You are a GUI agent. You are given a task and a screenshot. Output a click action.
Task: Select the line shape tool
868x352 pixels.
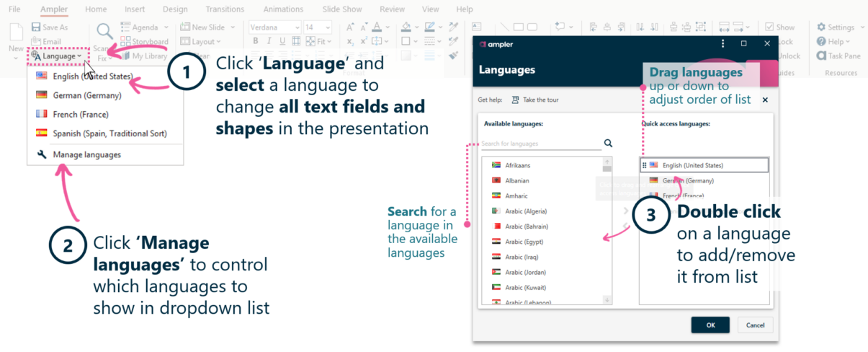[504, 27]
